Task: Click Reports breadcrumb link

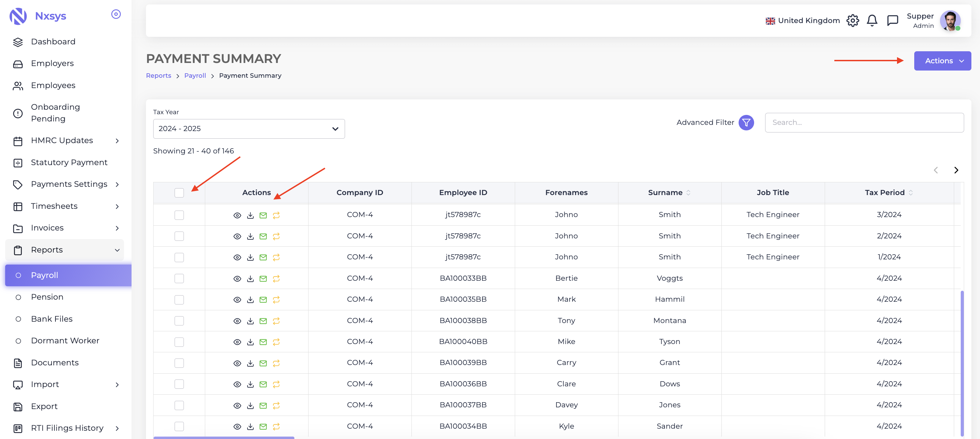Action: (x=159, y=76)
